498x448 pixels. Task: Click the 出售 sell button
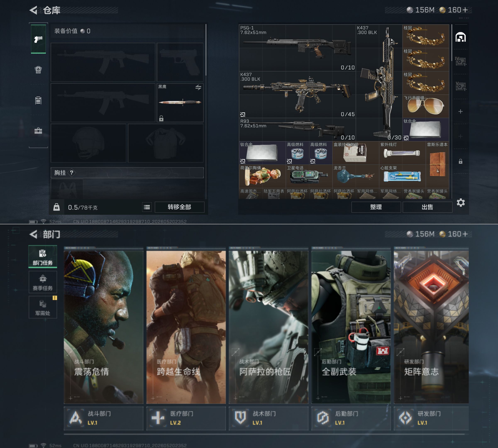tap(427, 207)
